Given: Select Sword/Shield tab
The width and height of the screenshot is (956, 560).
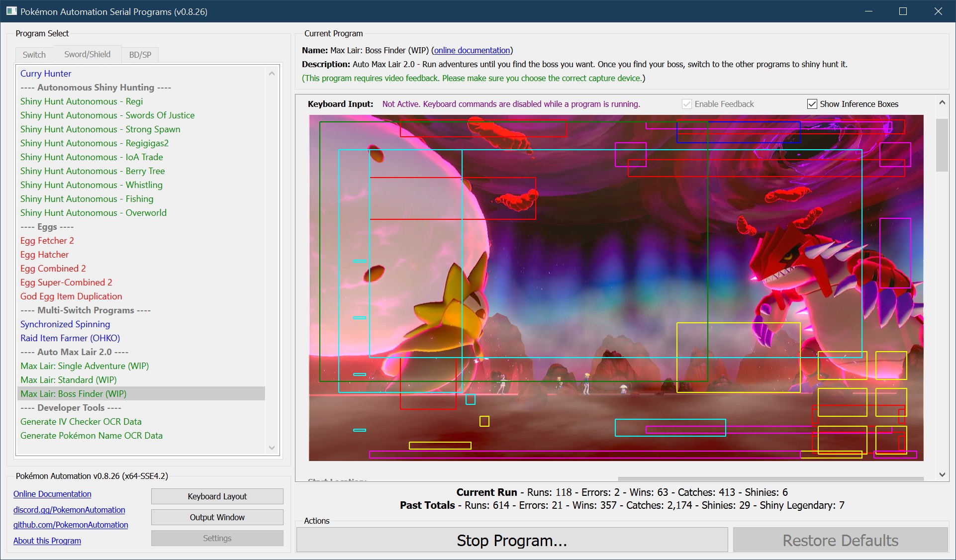Looking at the screenshot, I should point(87,54).
